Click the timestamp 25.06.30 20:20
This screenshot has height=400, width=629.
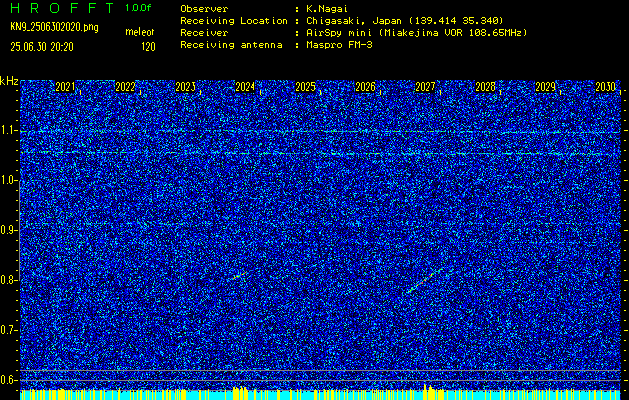click(x=42, y=47)
